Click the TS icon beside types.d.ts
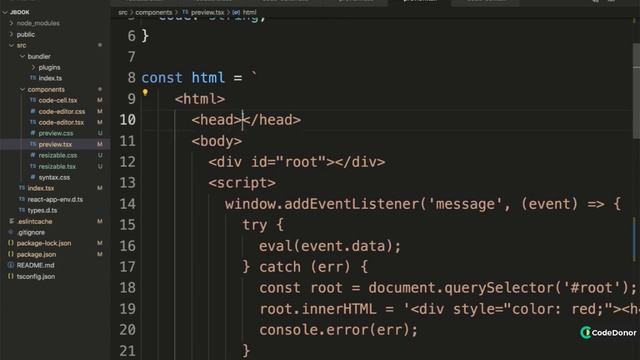This screenshot has height=360, width=640. click(x=22, y=210)
